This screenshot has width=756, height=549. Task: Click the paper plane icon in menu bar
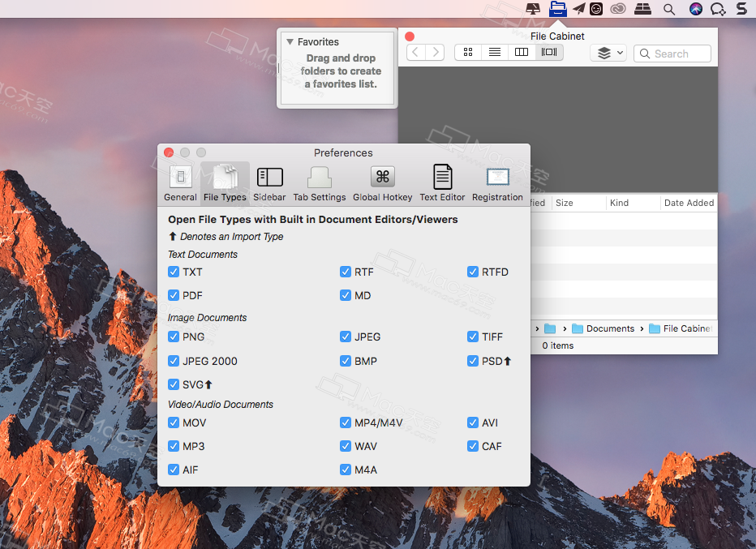point(579,9)
